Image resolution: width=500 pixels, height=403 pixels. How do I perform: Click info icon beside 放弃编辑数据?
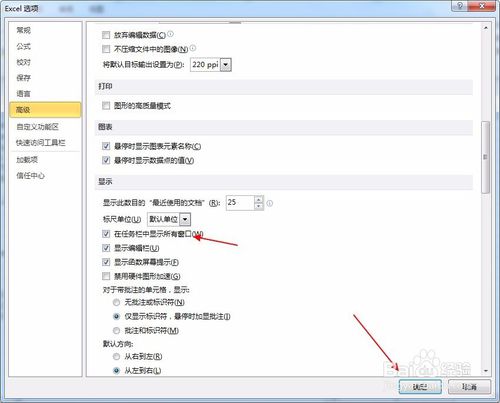170,34
